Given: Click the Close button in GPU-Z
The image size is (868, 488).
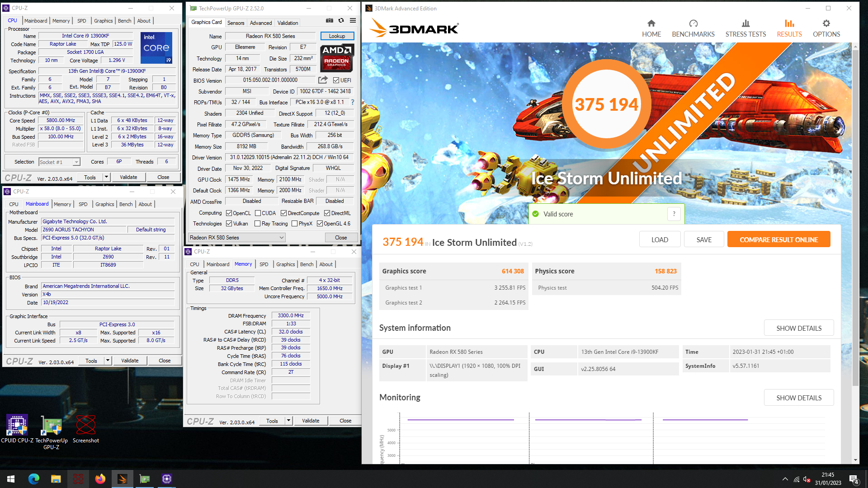Looking at the screenshot, I should [341, 238].
